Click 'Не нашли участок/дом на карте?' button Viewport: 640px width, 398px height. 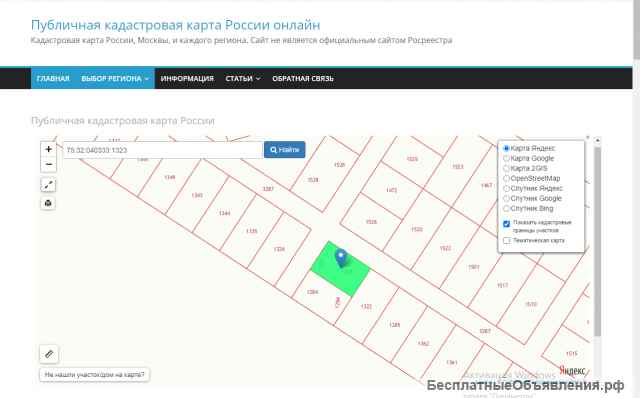point(94,374)
